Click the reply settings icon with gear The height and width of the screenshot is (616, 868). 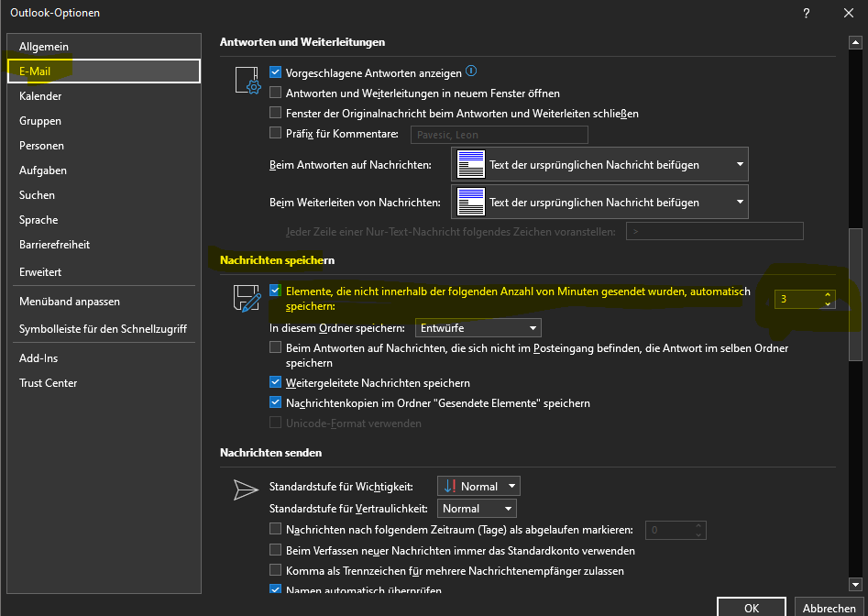[247, 81]
